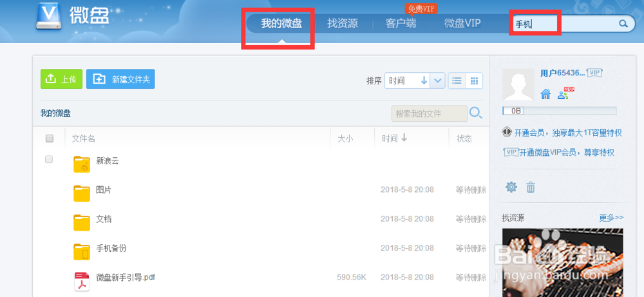Open the friends icon with NEW badge

[x=565, y=93]
